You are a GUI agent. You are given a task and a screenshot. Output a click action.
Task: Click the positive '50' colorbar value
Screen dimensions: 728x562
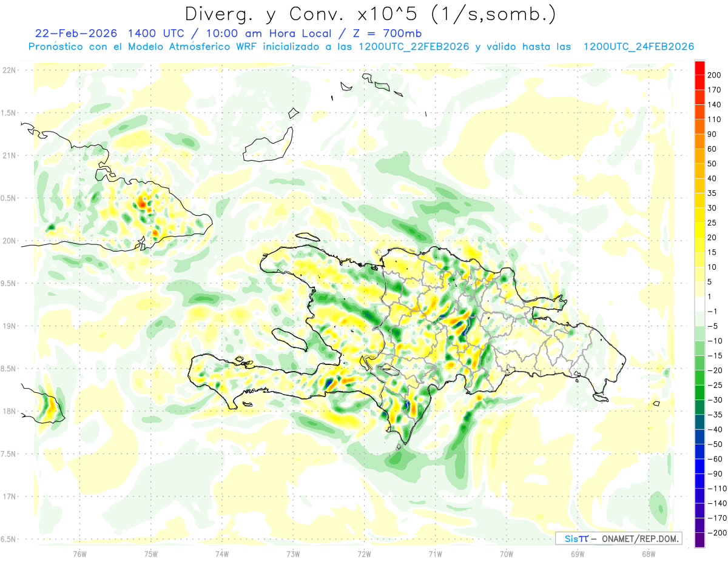[713, 164]
